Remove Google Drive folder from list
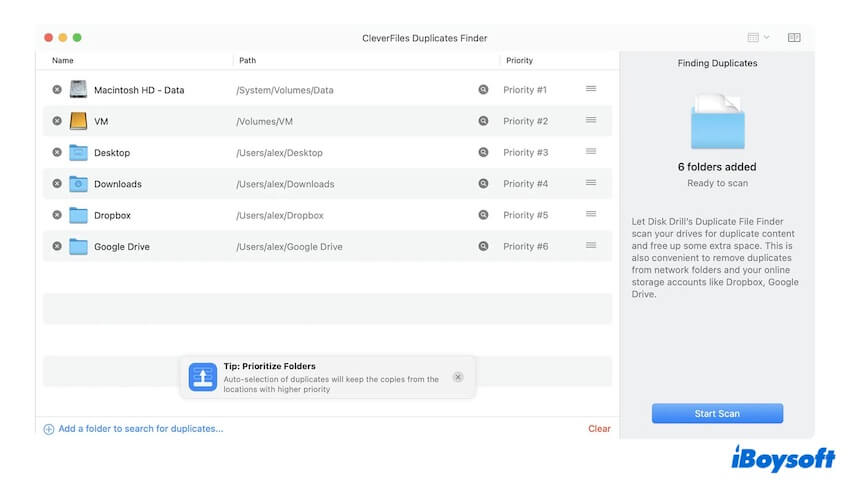850x480 pixels. [57, 246]
